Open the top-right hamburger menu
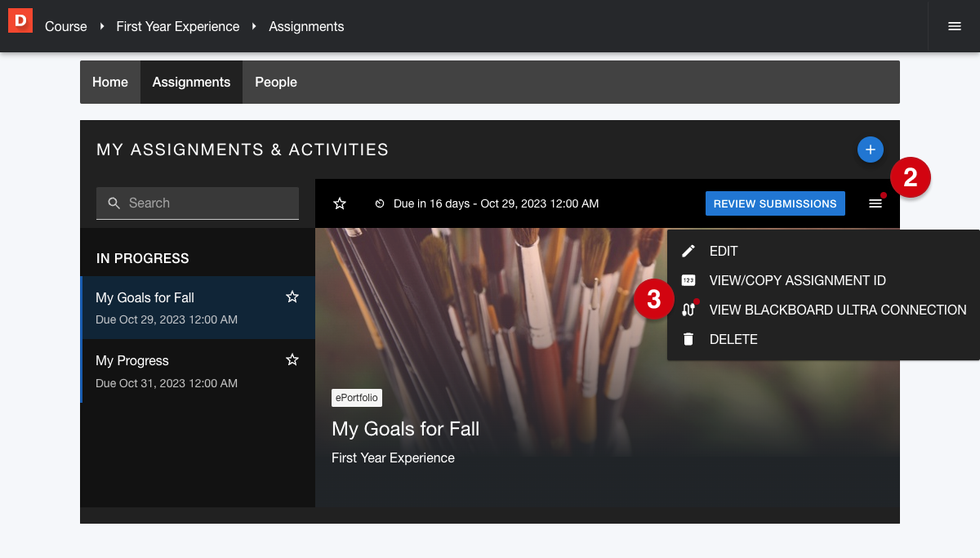980x558 pixels. coord(954,26)
